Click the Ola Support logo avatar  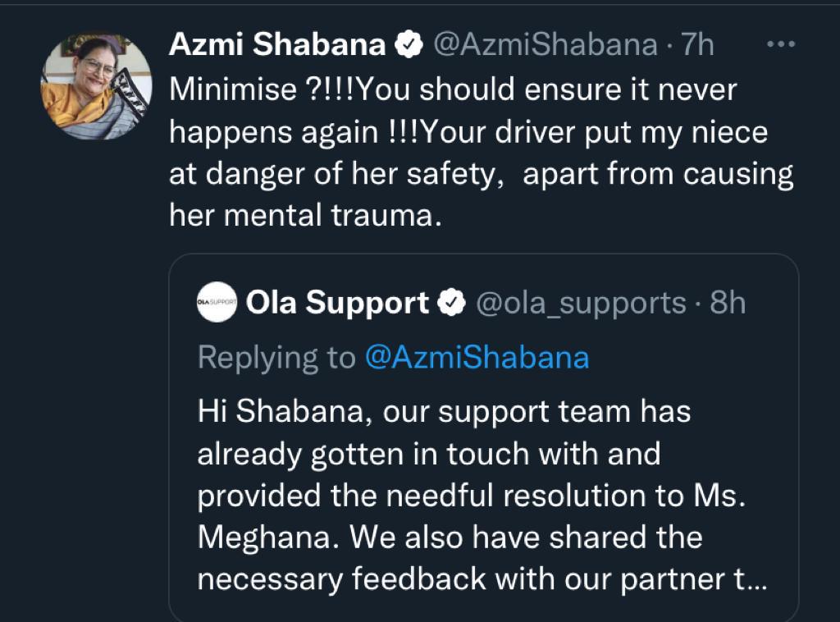[217, 304]
